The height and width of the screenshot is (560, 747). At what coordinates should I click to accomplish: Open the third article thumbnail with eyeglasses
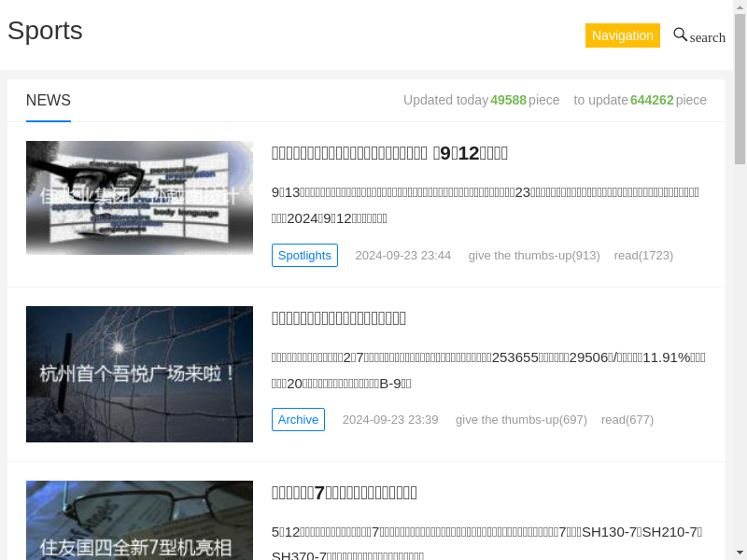click(139, 520)
